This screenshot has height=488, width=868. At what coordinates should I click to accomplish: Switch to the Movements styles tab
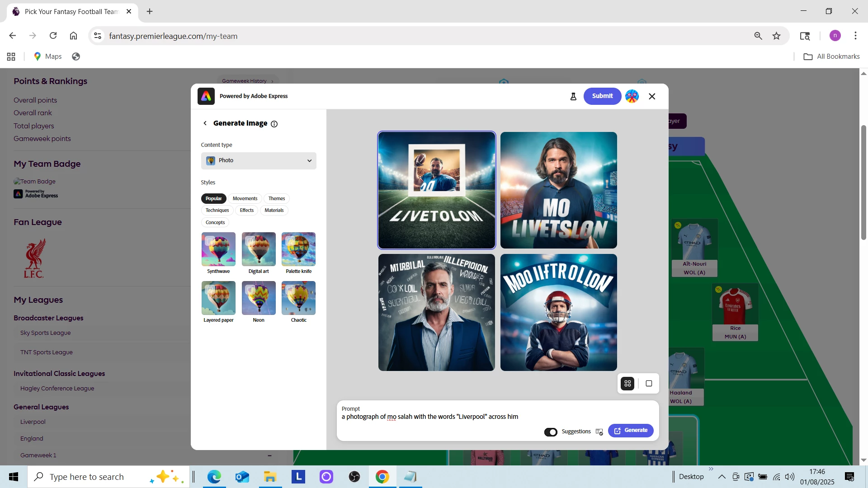(245, 199)
